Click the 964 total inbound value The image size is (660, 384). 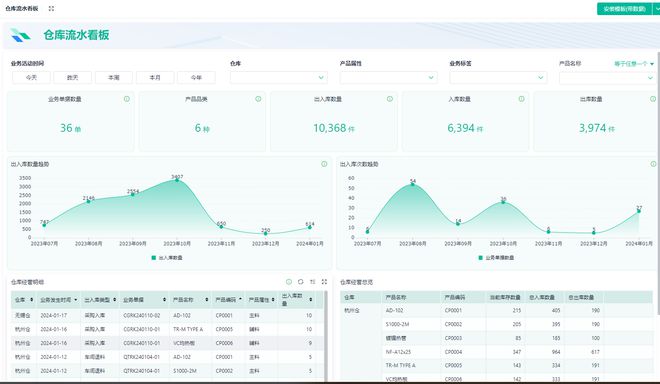tap(556, 352)
